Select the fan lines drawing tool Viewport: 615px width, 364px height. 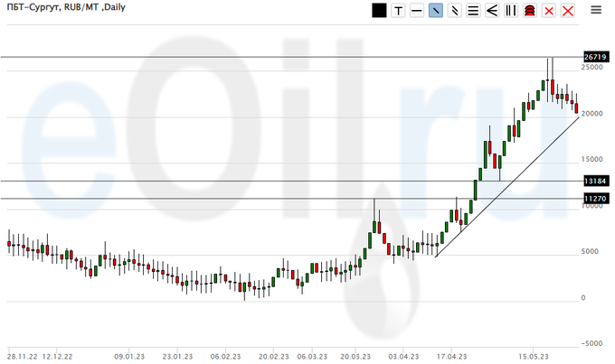tap(491, 11)
